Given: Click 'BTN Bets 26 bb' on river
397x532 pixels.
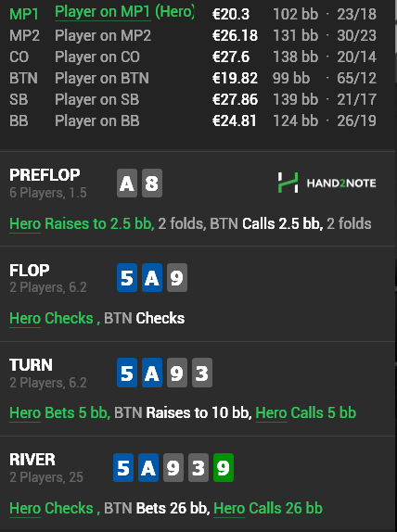Looking at the screenshot, I should click(157, 508).
